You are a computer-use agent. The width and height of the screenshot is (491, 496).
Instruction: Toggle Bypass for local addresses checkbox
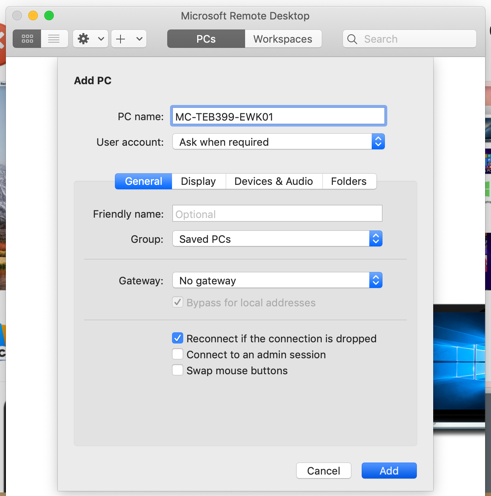click(x=178, y=302)
